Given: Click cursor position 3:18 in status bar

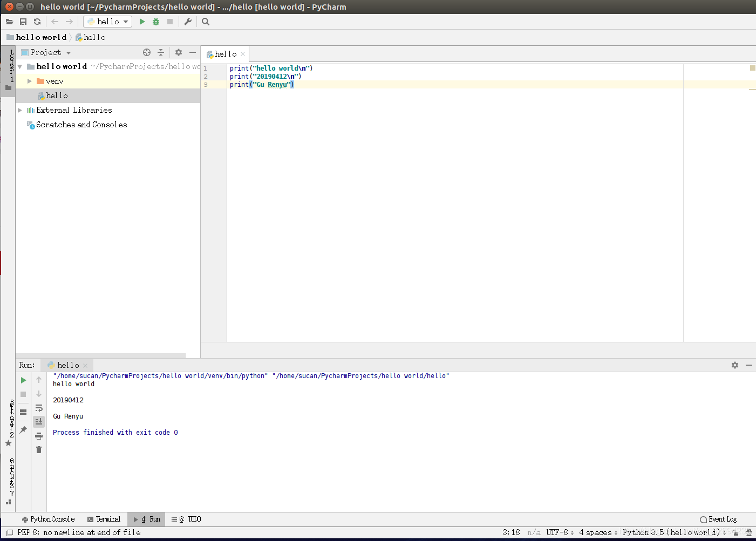Looking at the screenshot, I should (512, 532).
